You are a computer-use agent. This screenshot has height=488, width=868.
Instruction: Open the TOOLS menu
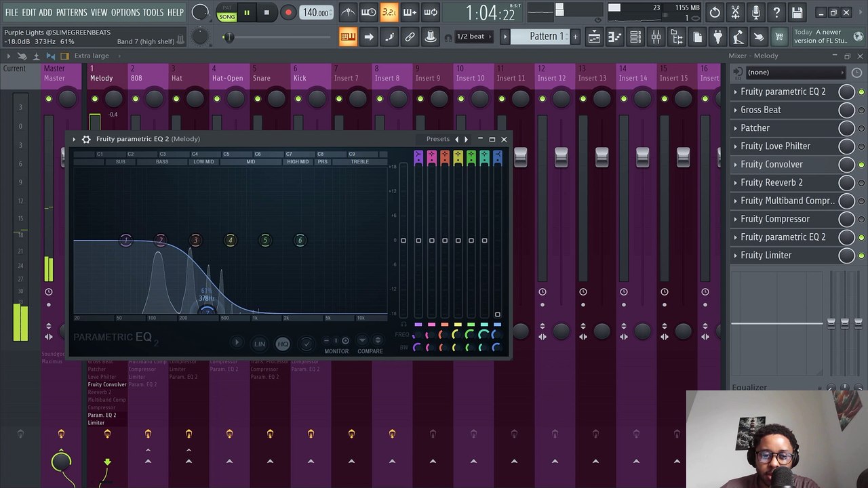coord(153,12)
